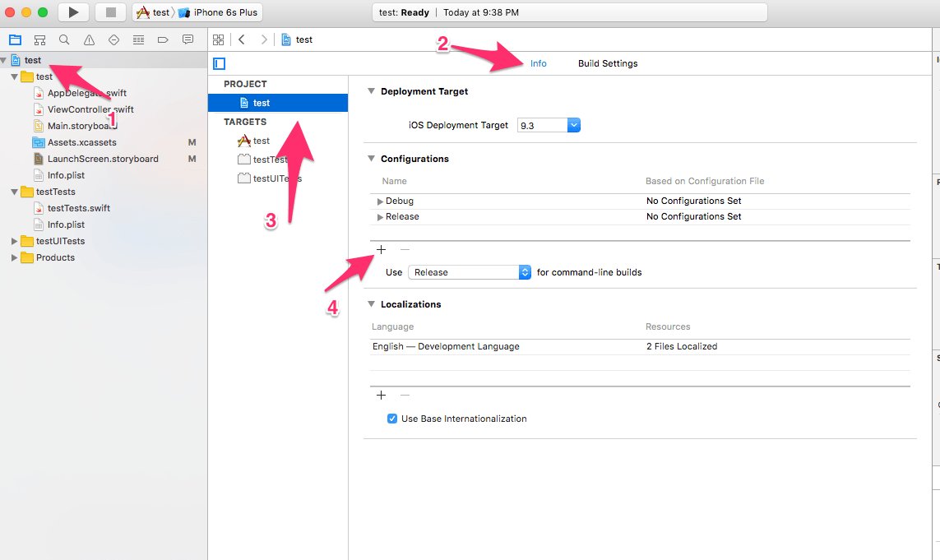Click the test: Ready status display
940x560 pixels.
pyautogui.click(x=570, y=12)
